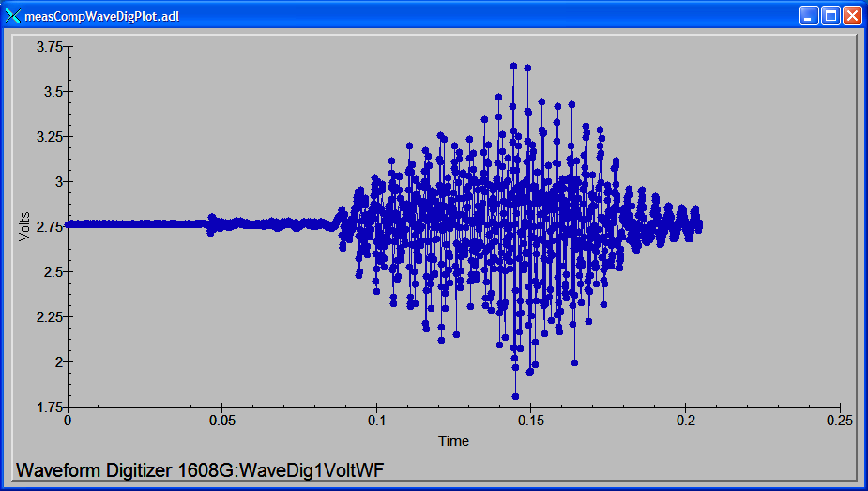The image size is (868, 491).
Task: Click the 0.1 x-axis tick value
Action: point(376,422)
